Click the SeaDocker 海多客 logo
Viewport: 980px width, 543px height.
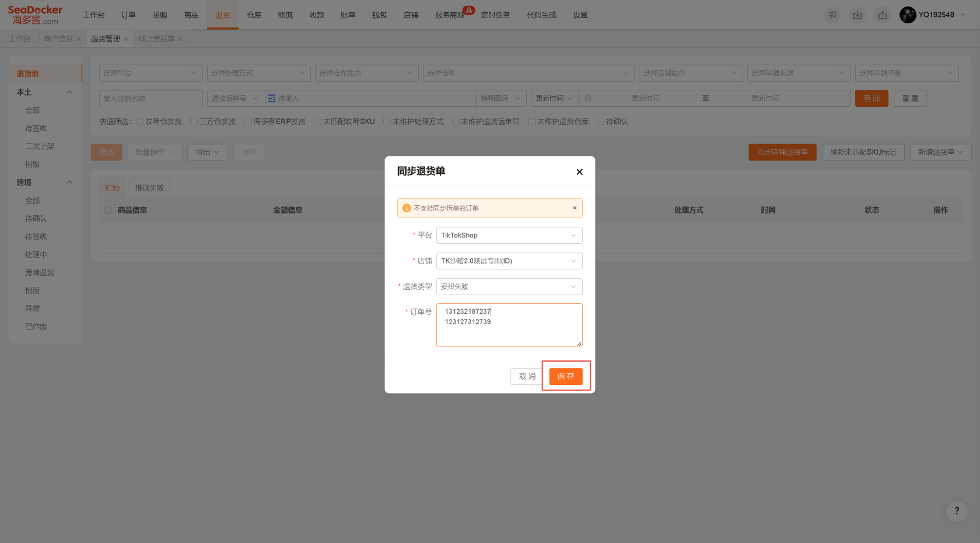click(35, 15)
